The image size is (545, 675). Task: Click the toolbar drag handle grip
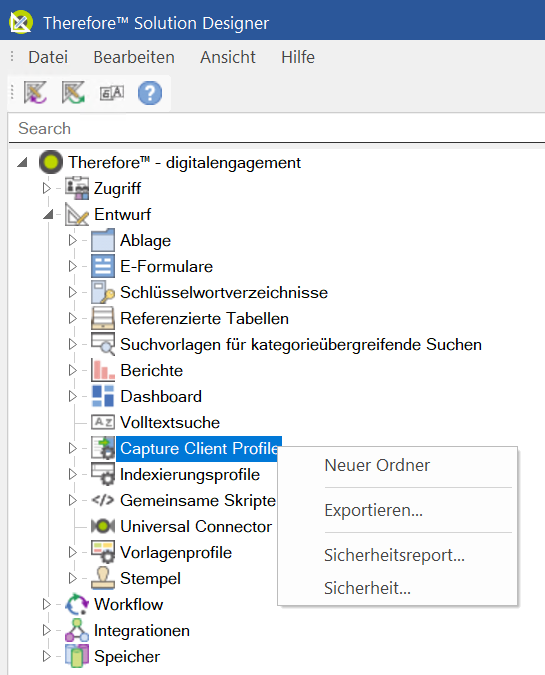12,92
